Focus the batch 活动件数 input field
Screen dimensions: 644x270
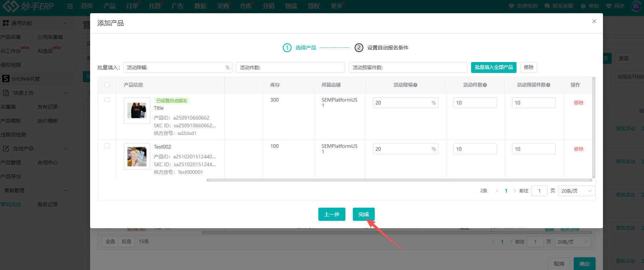pyautogui.click(x=290, y=67)
